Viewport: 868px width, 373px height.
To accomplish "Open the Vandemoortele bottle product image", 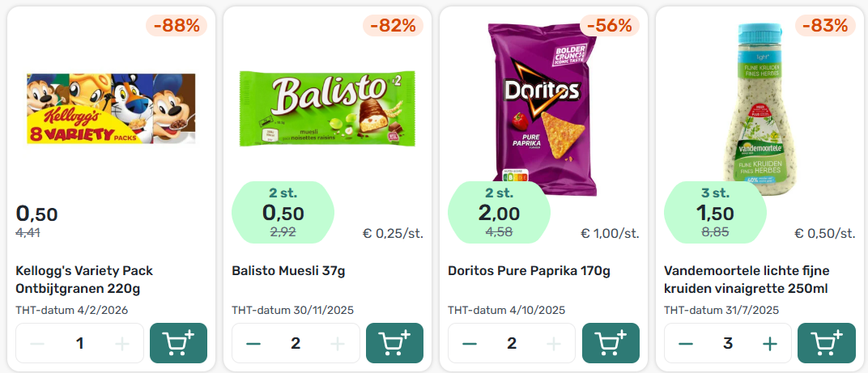I will [759, 109].
